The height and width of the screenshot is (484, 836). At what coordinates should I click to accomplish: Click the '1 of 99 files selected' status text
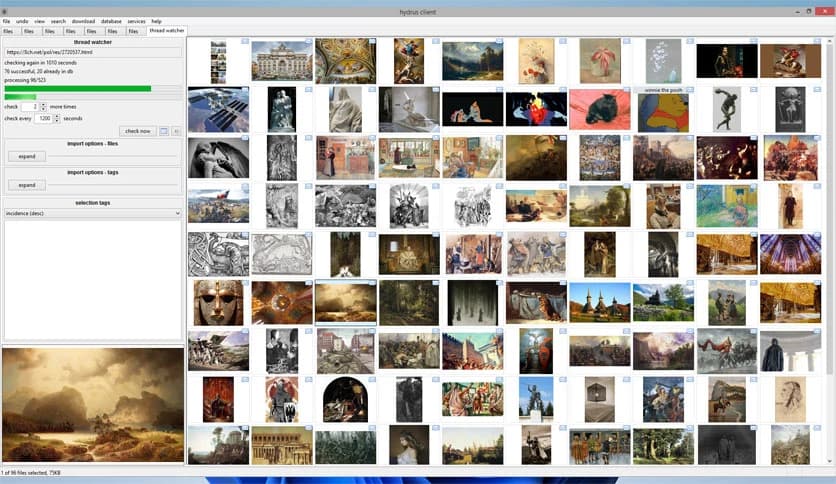tap(30, 473)
